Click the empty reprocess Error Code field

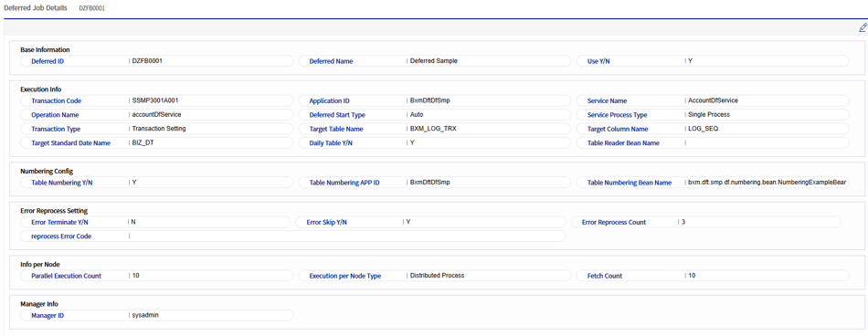293,236
